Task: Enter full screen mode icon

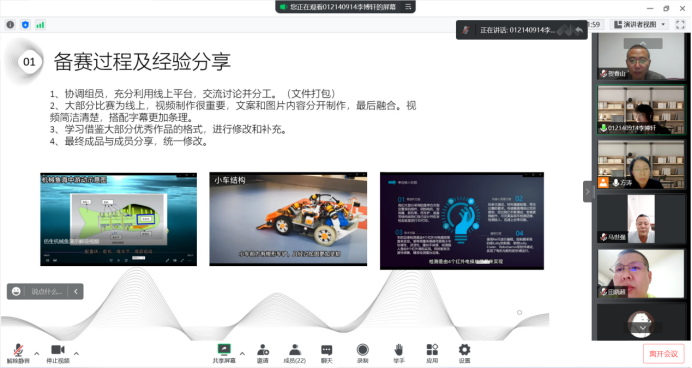Action: click(x=680, y=25)
